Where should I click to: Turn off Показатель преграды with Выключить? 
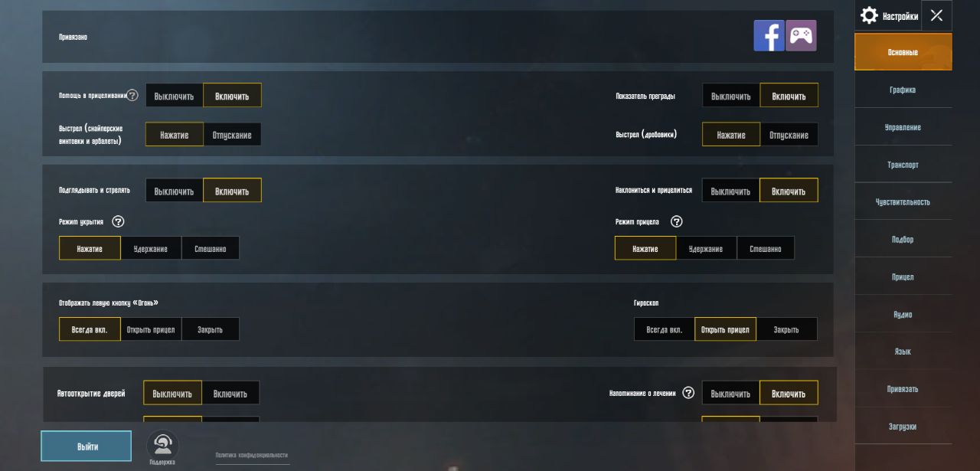tap(730, 96)
